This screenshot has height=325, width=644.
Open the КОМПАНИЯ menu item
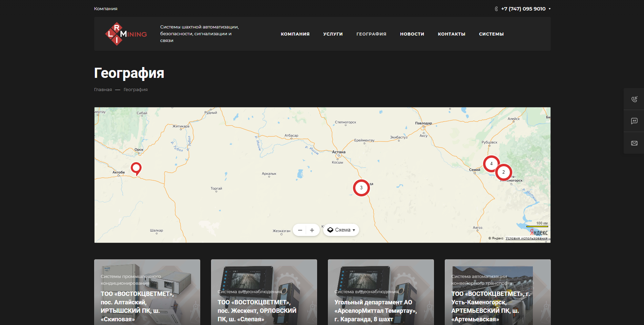coord(295,34)
